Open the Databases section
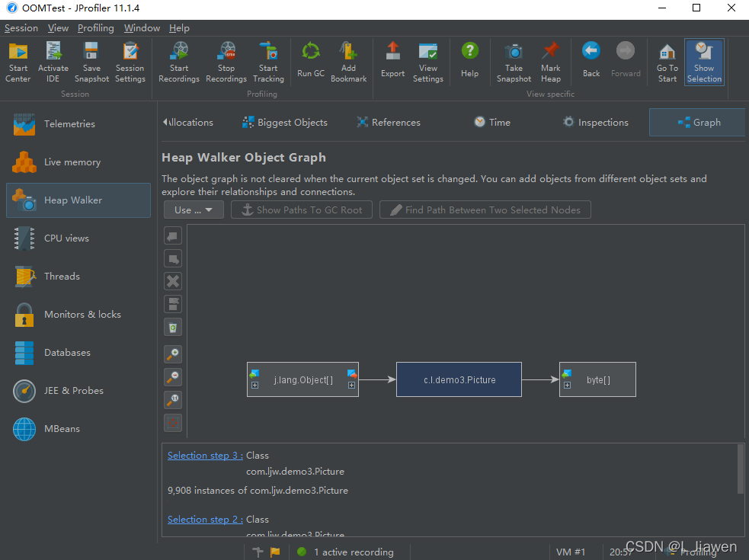Image resolution: width=749 pixels, height=560 pixels. coord(78,353)
